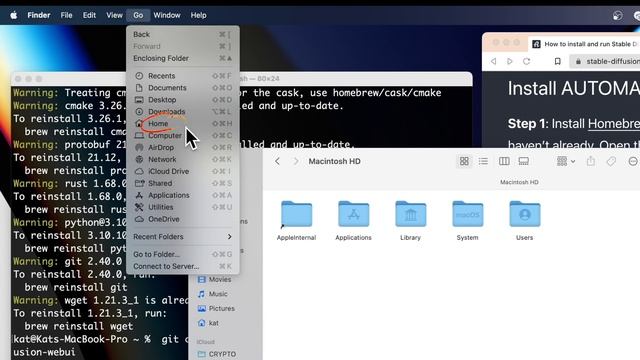Open the Edit menu

click(89, 16)
